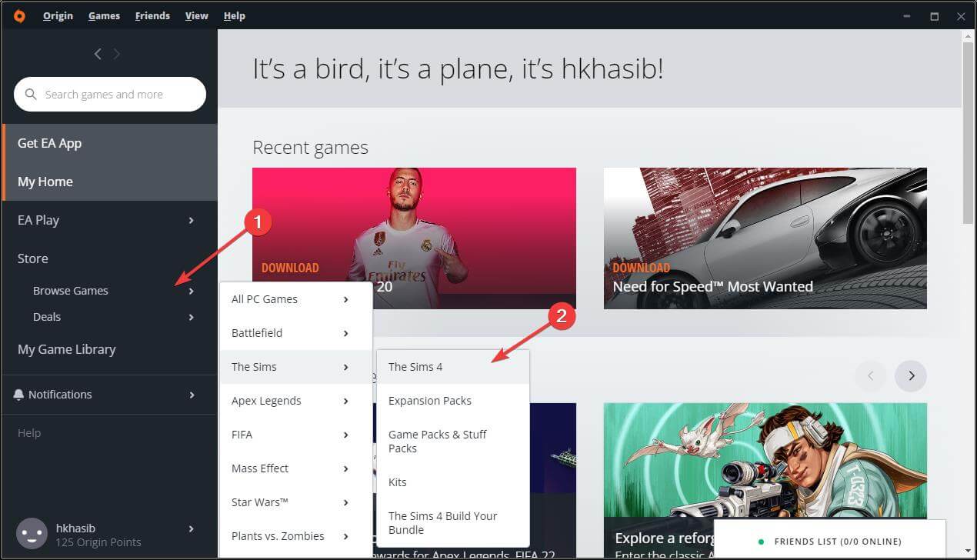Open the Games menu
The image size is (977, 560).
pyautogui.click(x=104, y=15)
